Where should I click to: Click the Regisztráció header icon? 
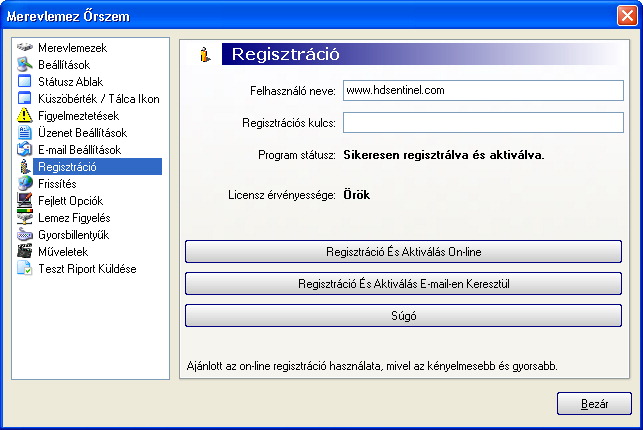pyautogui.click(x=205, y=55)
